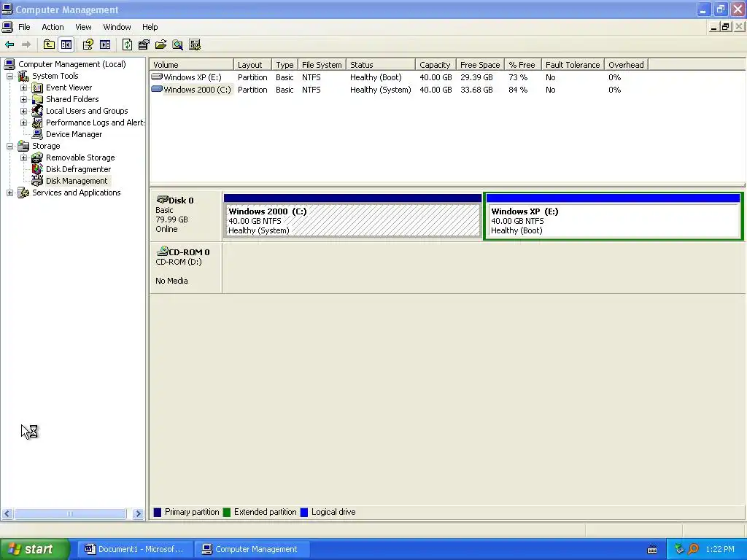Click the Back arrow toolbar icon
This screenshot has width=747, height=560.
[9, 44]
